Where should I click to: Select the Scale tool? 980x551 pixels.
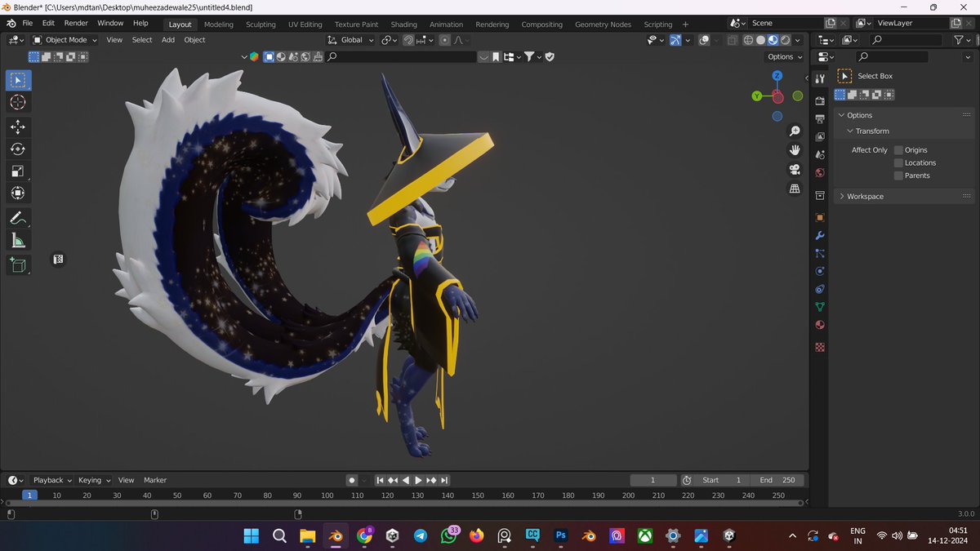(18, 171)
